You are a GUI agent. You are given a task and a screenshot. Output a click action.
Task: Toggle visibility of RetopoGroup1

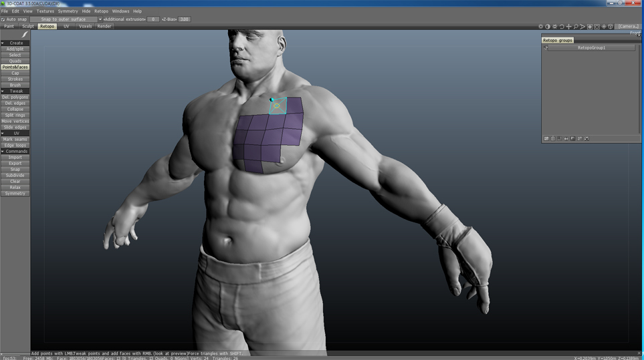(x=546, y=47)
